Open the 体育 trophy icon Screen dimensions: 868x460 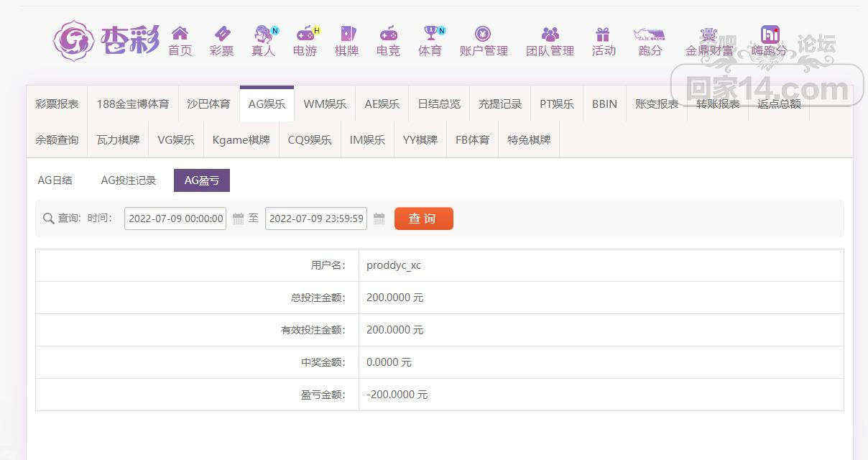pos(430,34)
